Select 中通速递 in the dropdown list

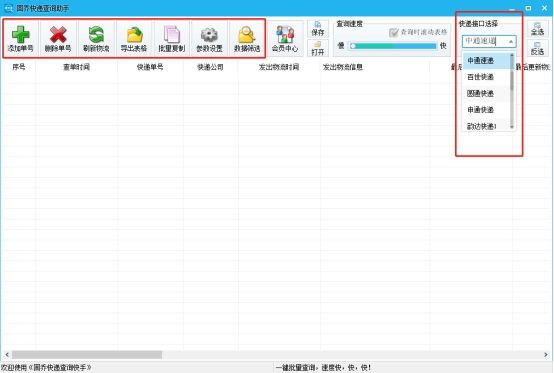pyautogui.click(x=486, y=61)
